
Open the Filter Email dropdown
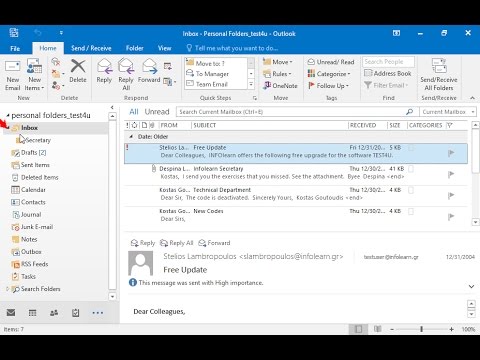click(386, 85)
